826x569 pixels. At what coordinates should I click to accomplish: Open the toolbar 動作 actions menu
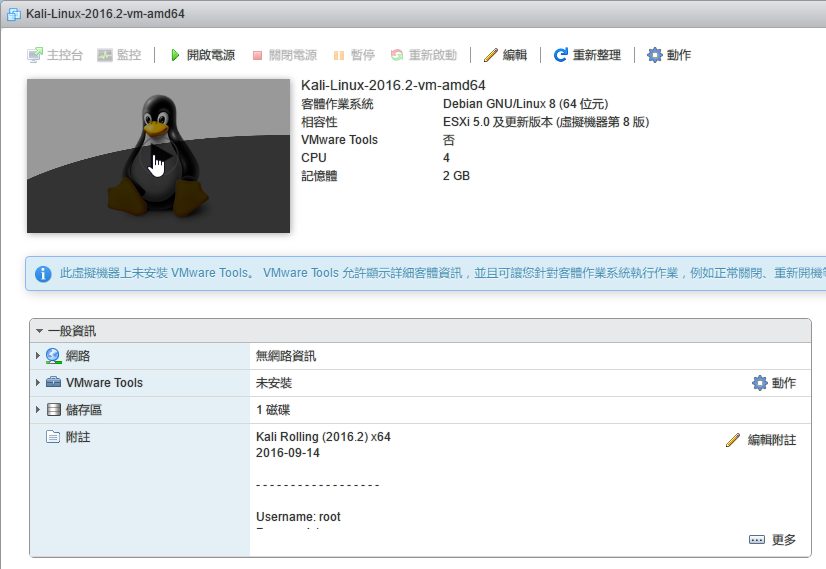coord(669,55)
